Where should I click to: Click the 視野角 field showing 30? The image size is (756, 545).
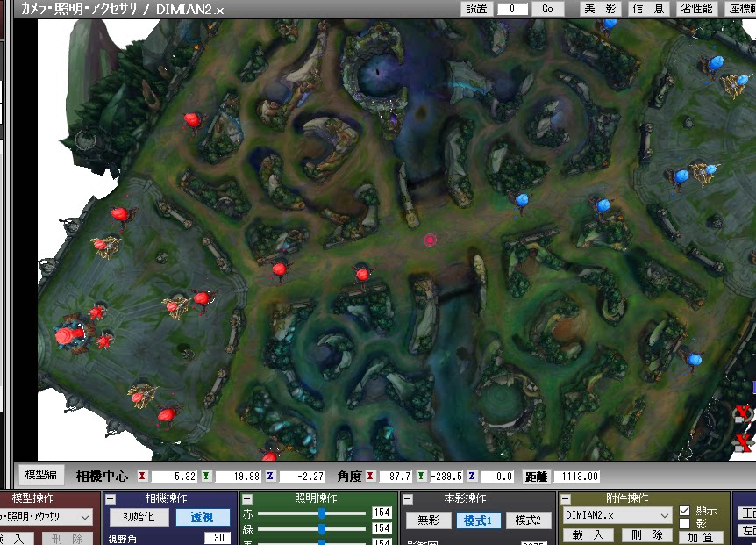point(217,538)
